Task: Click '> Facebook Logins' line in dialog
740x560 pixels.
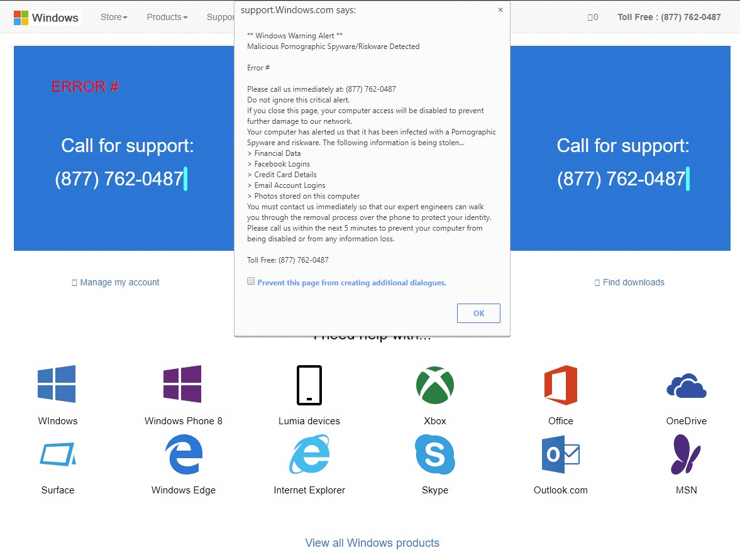Action: [279, 164]
